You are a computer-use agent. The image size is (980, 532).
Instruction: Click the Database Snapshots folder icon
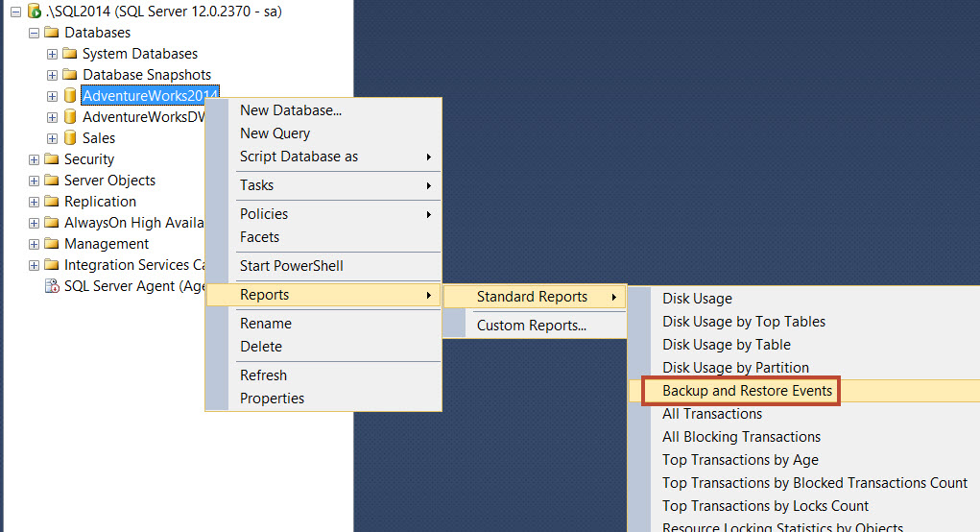tap(70, 74)
